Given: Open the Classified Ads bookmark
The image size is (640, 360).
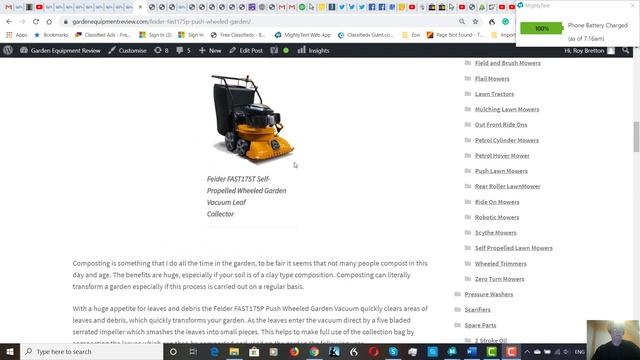Looking at the screenshot, I should click(x=102, y=35).
